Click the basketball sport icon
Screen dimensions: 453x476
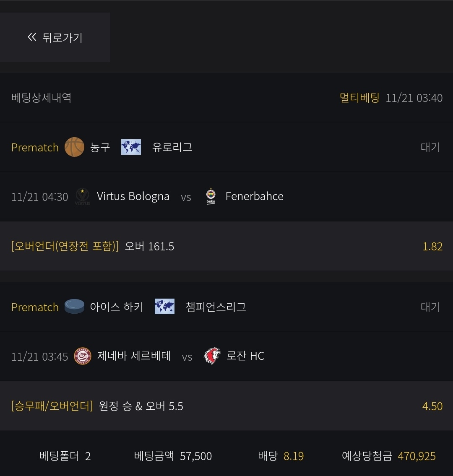pos(74,147)
